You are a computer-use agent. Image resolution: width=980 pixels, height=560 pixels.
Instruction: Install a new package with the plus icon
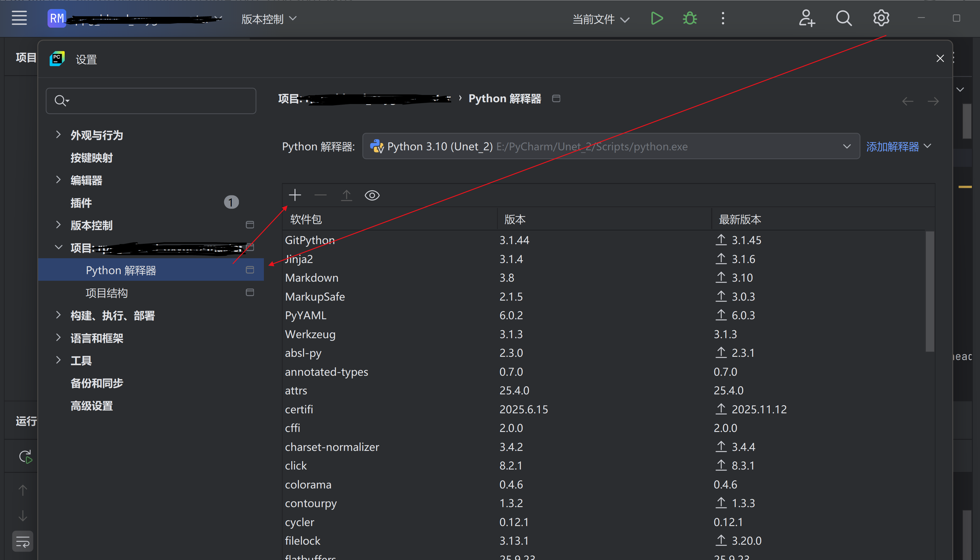click(x=295, y=195)
